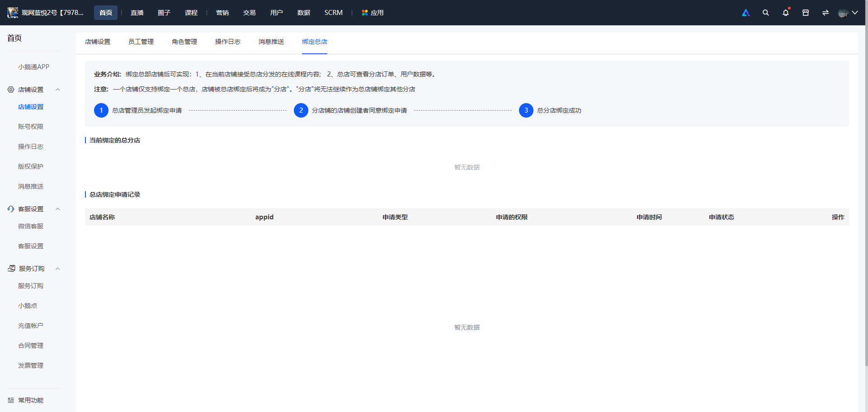Switch to the 操作日志 tab
Screen dimensions: 868x412
[x=228, y=42]
